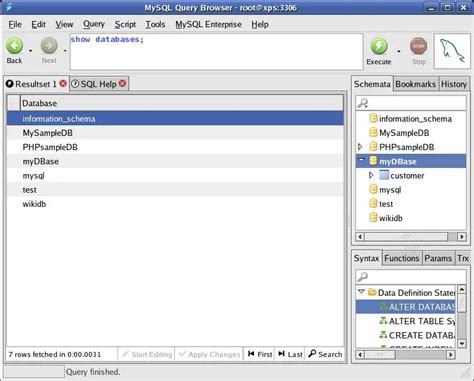Click the Search button below results
Viewport: 474px width, 381px height.
coord(325,354)
